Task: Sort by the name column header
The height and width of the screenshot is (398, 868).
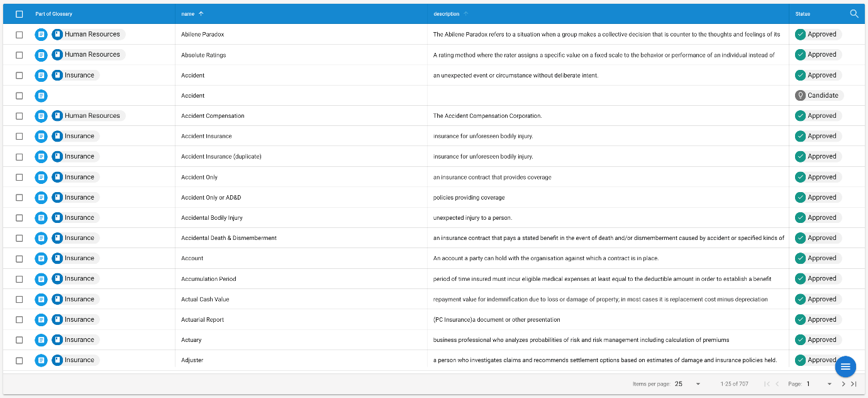Action: [x=187, y=14]
